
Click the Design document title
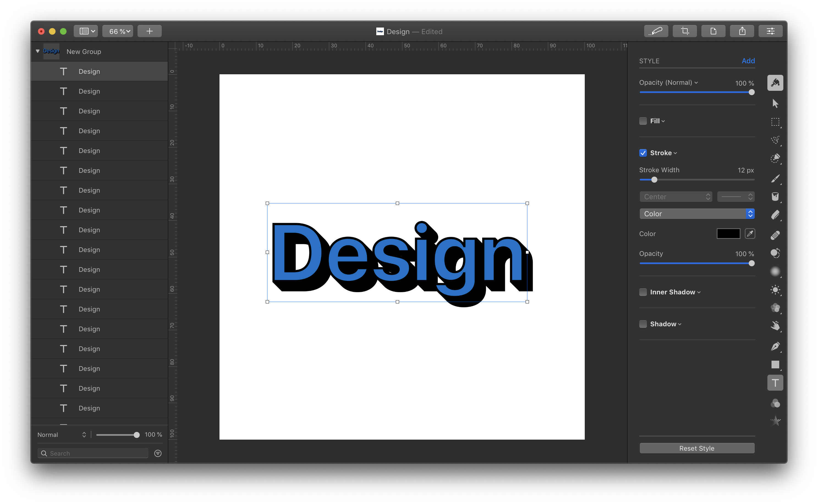pos(398,31)
